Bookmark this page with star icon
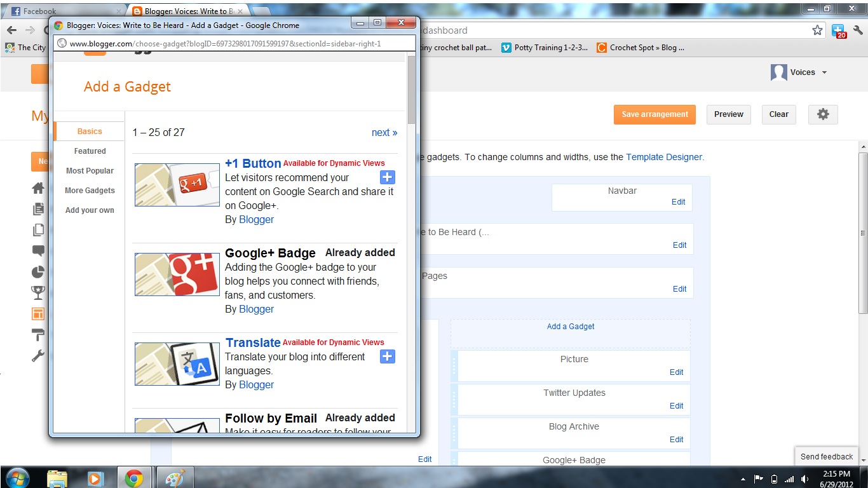This screenshot has width=868, height=488. click(x=817, y=30)
